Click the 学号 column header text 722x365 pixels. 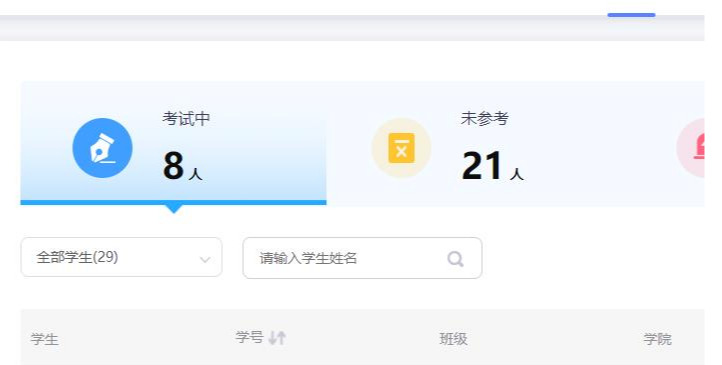(249, 337)
